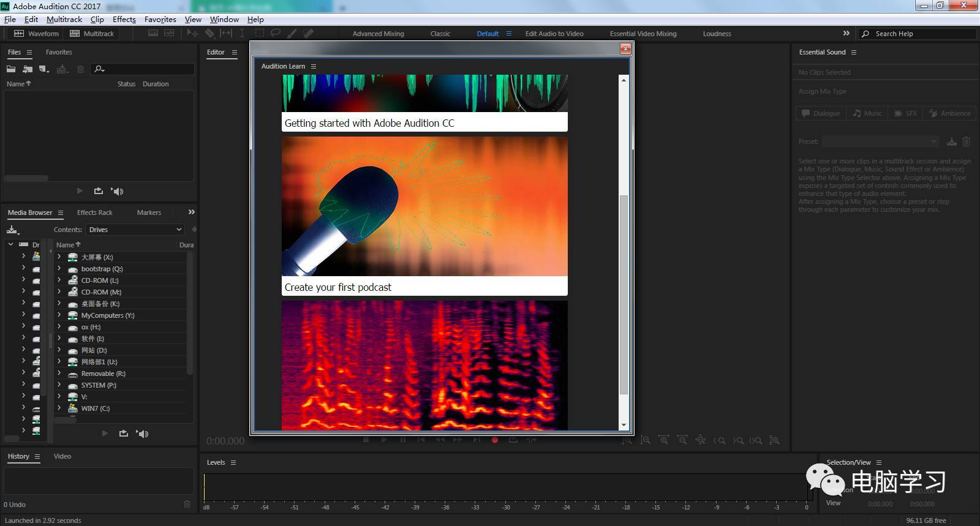
Task: Select the Slip tool
Action: [x=226, y=33]
